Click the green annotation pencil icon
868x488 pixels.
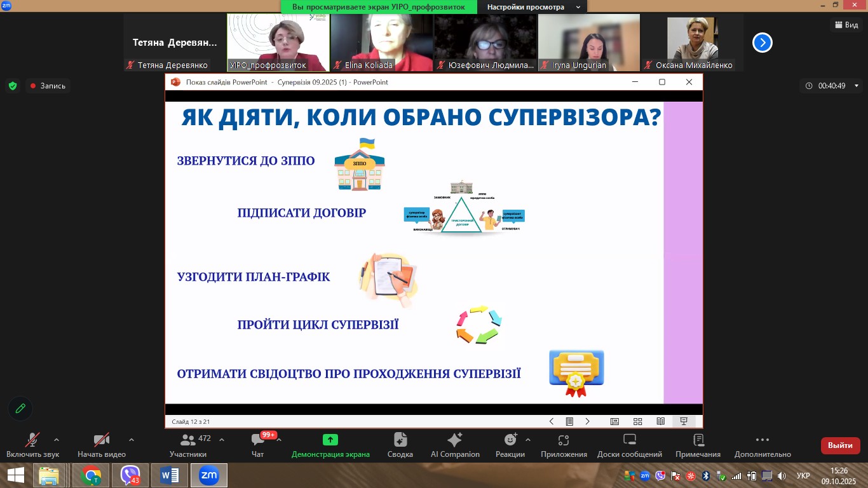pos(20,409)
